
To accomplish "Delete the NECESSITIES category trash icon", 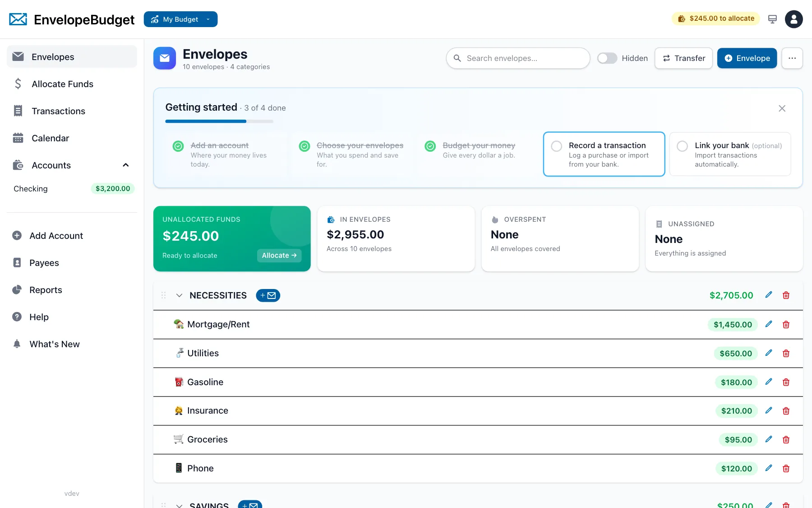I will tap(786, 295).
